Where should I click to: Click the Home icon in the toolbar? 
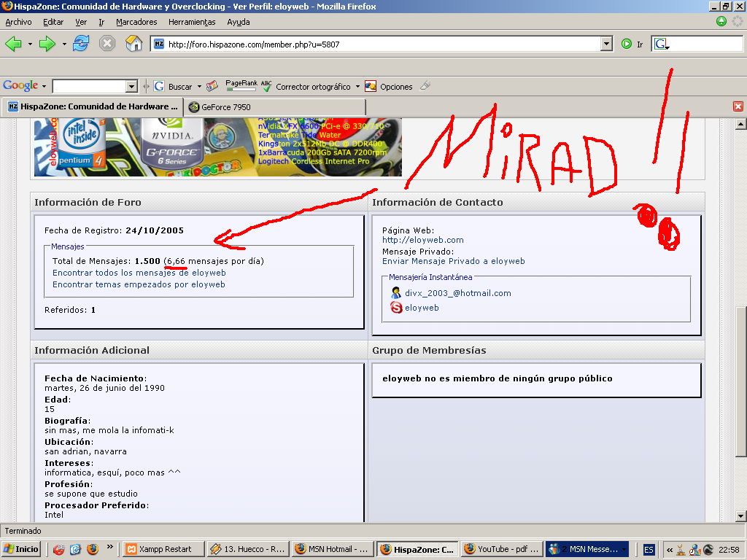[x=133, y=44]
